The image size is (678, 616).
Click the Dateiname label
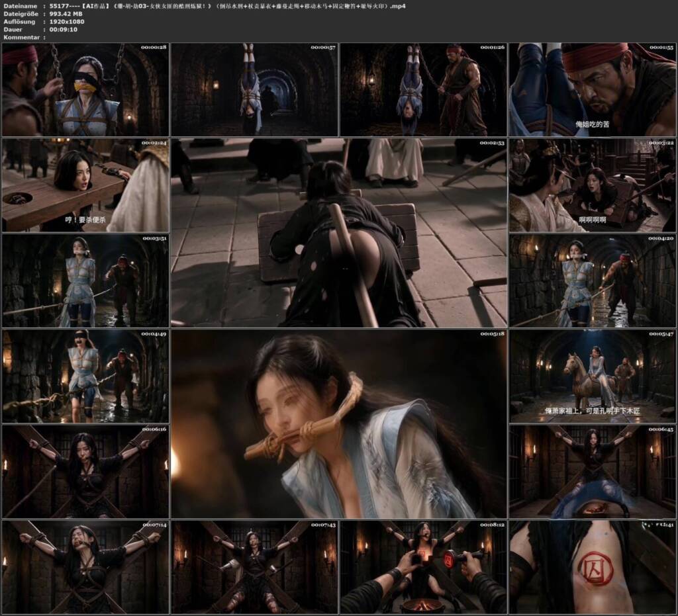tap(20, 6)
